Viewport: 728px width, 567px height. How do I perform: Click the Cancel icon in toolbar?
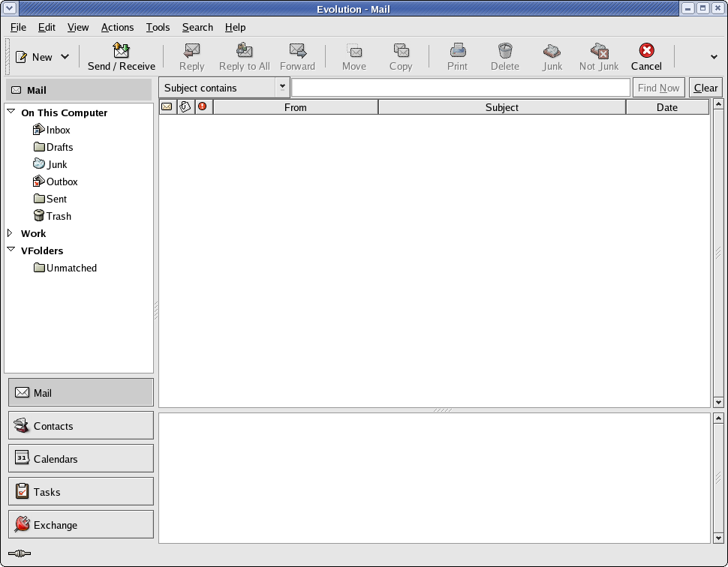[645, 51]
